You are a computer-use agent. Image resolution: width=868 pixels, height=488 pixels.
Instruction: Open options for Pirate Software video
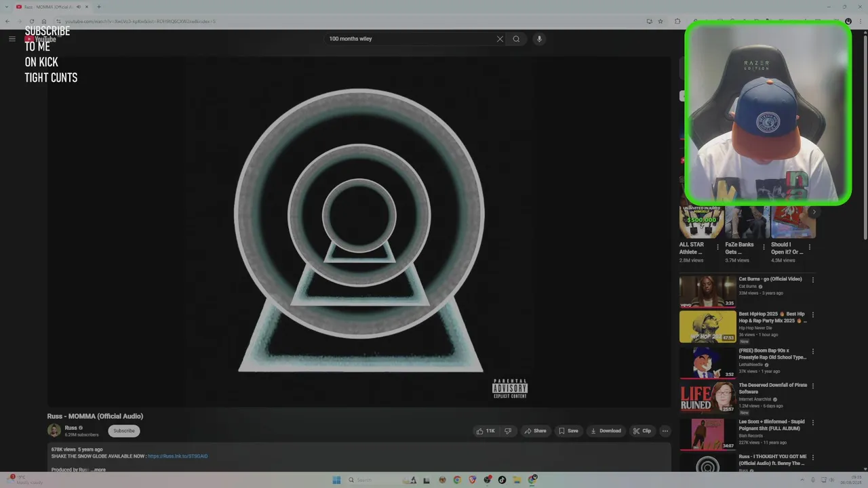point(813,386)
